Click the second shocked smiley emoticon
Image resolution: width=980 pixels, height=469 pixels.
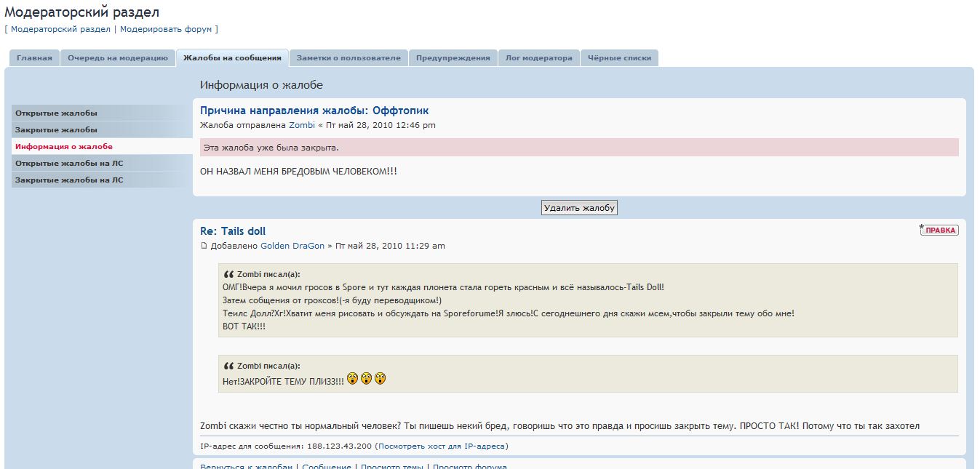366,378
